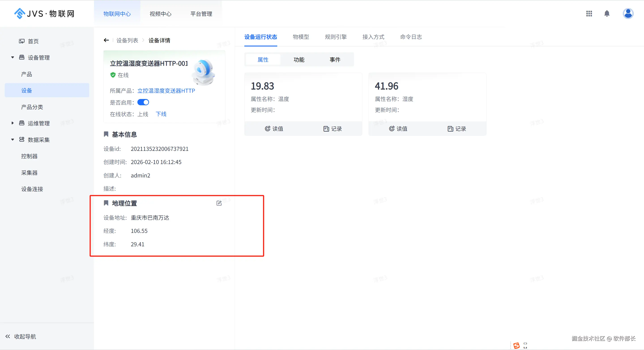644x350 pixels.
Task: Click the 下线 link
Action: [161, 114]
